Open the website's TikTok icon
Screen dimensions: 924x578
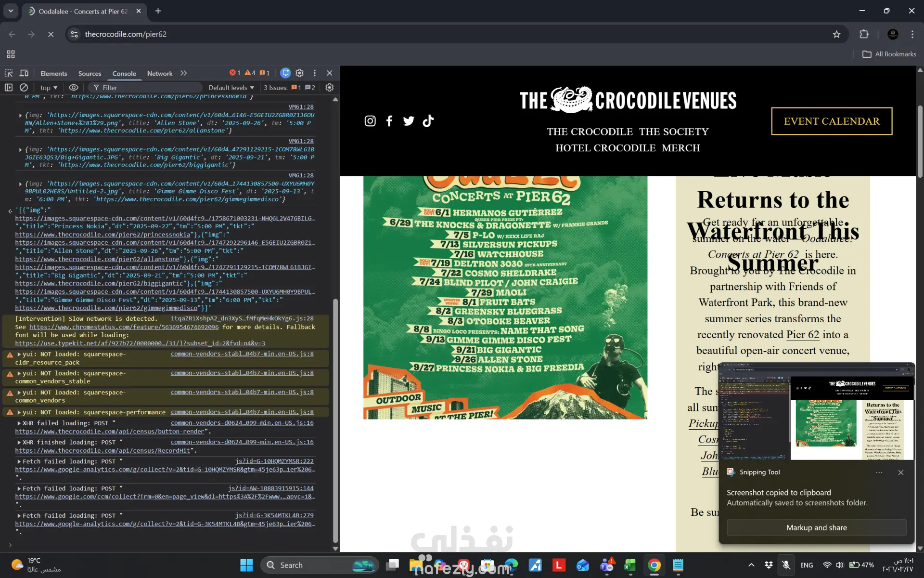428,121
